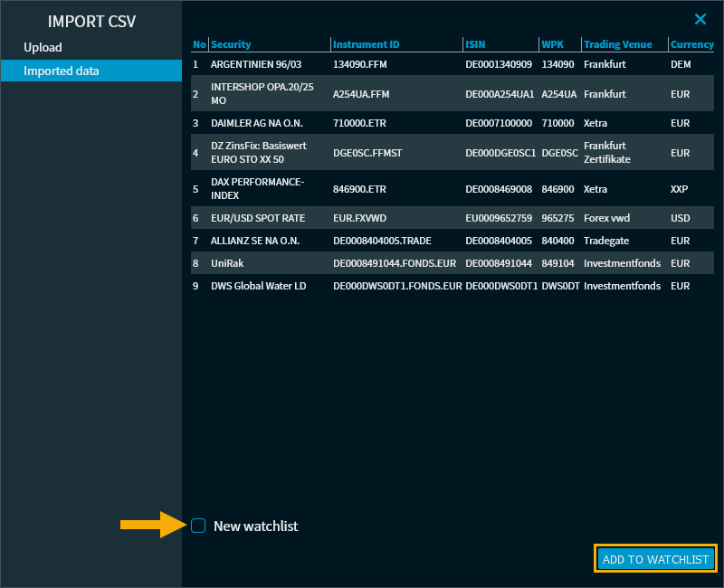This screenshot has width=724, height=588.
Task: Sort by the ISIN column header
Action: pos(475,44)
